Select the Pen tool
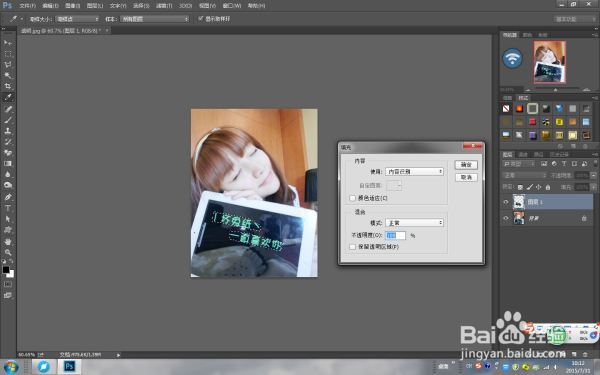Screen dimensions: 600x375 tap(8, 197)
